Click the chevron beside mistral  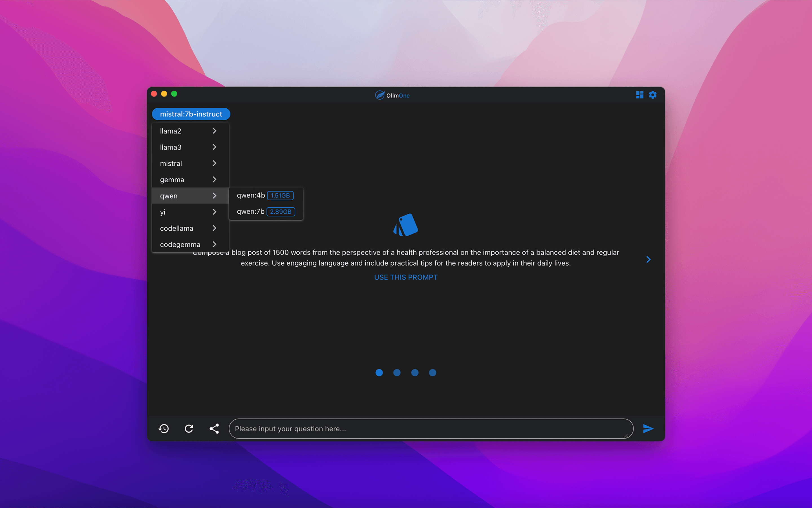[214, 163]
